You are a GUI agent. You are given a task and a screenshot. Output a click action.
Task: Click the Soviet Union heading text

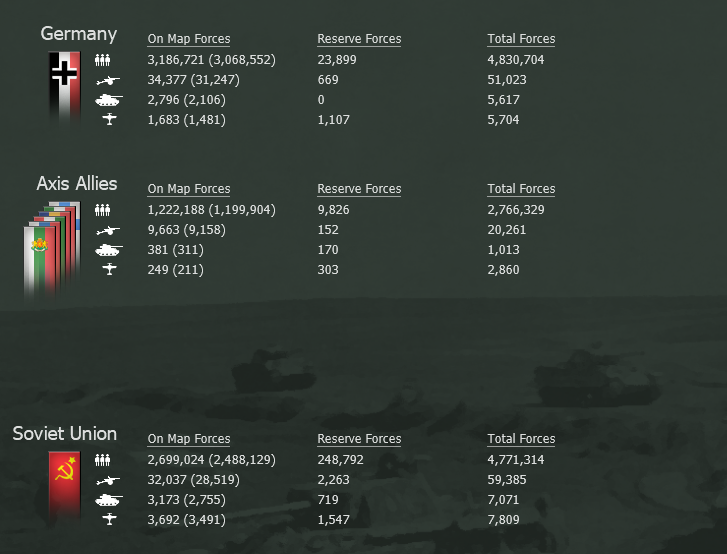pos(64,434)
